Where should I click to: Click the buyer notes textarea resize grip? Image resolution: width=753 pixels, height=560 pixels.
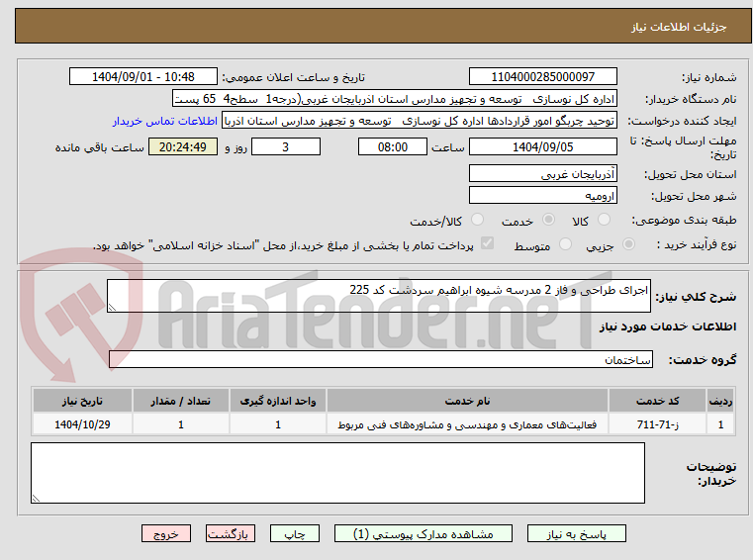tap(36, 499)
